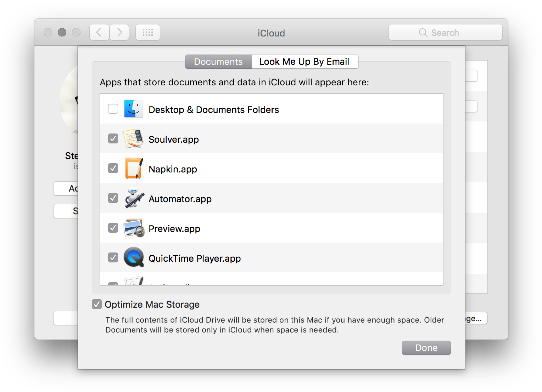Open the Look Me Up By Email tab
The width and height of the screenshot is (542, 392).
(304, 62)
